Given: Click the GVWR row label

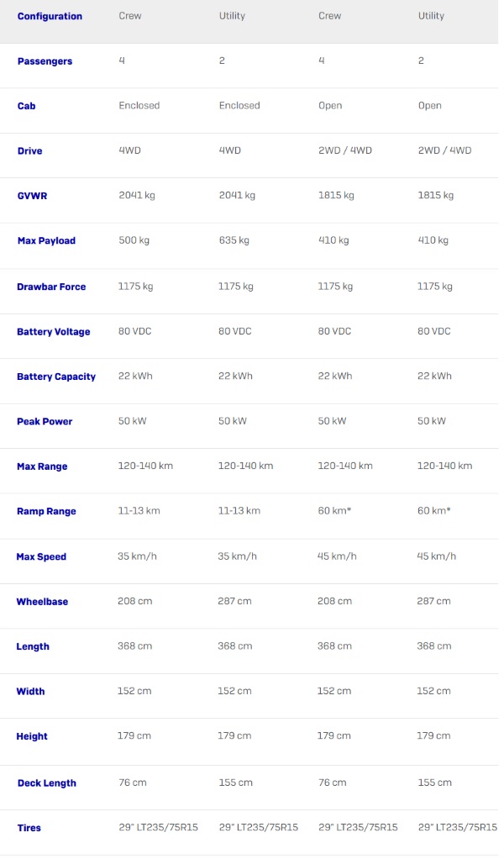Looking at the screenshot, I should (32, 196).
